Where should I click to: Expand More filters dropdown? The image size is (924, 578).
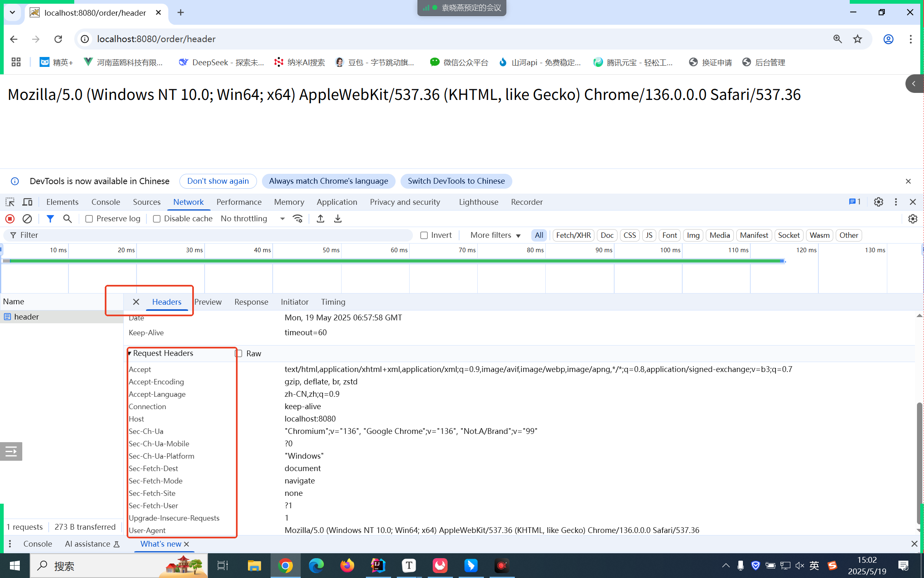tap(495, 235)
